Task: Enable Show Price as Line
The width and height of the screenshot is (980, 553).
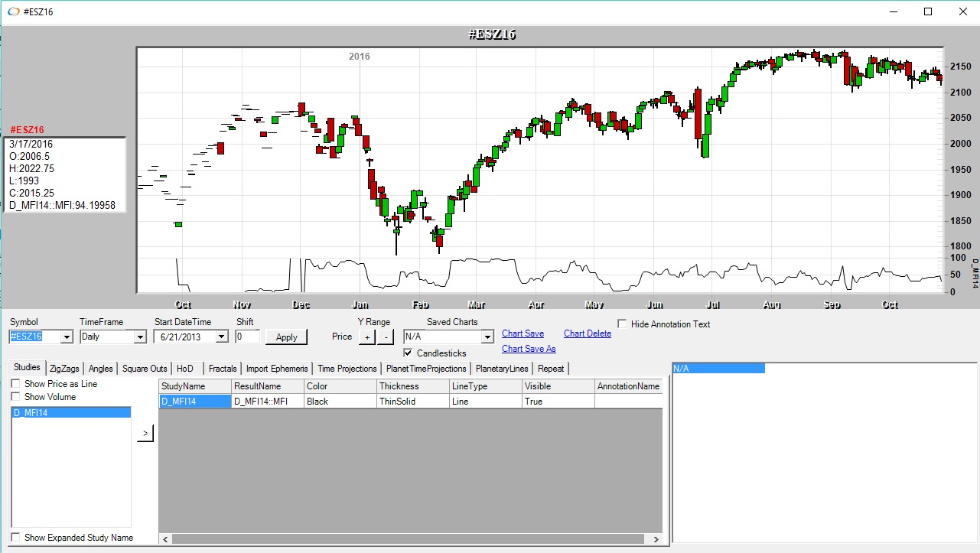Action: 16,384
